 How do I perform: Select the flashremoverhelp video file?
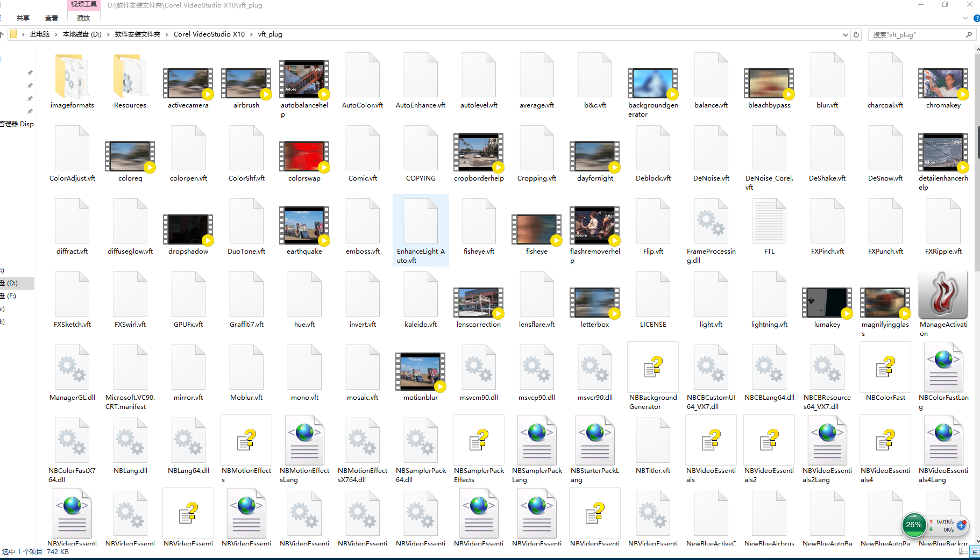point(595,235)
